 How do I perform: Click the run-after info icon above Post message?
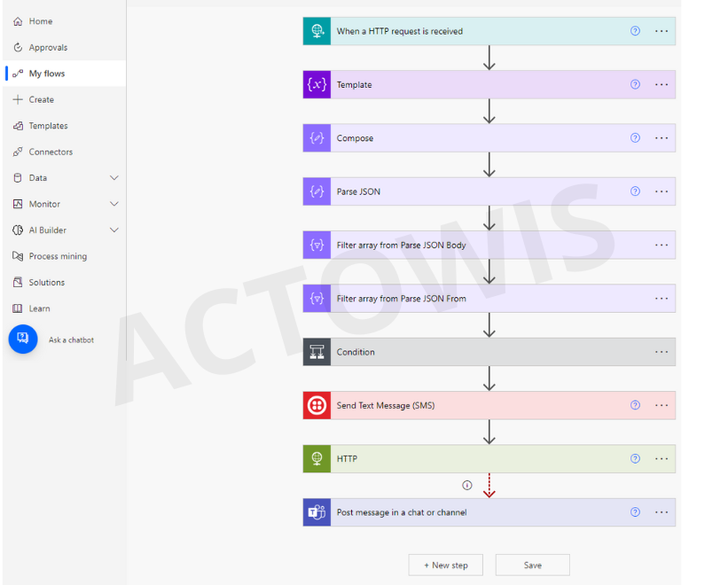click(x=467, y=485)
